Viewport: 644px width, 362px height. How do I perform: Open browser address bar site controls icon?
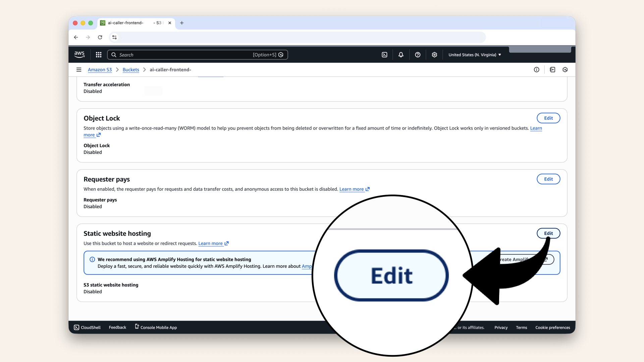pyautogui.click(x=114, y=37)
